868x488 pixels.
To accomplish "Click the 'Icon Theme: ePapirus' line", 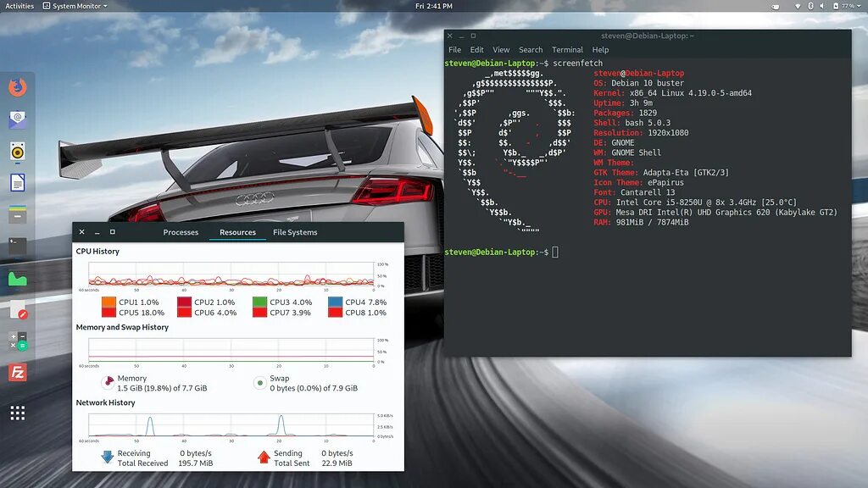I will pos(638,183).
